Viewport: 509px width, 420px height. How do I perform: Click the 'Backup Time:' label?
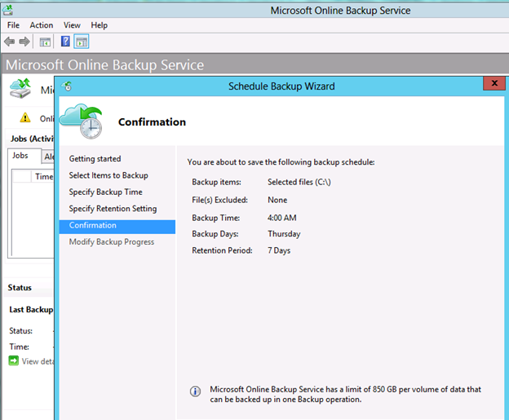[216, 218]
